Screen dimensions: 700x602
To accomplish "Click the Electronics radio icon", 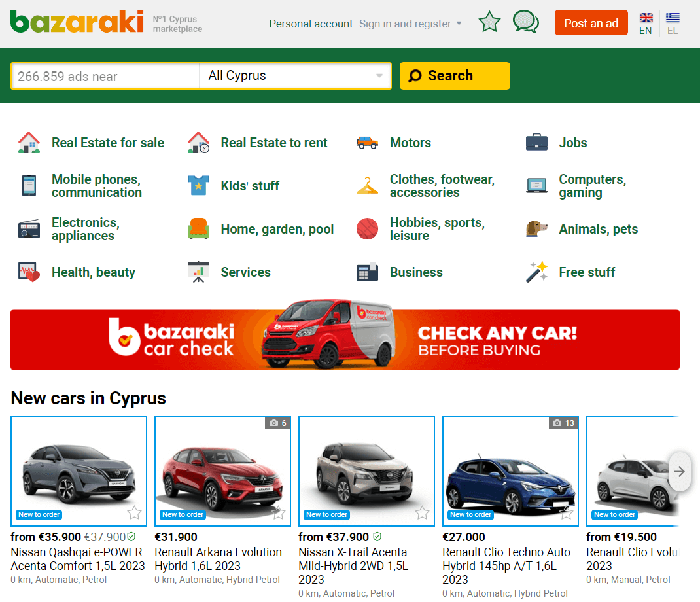I will point(29,229).
